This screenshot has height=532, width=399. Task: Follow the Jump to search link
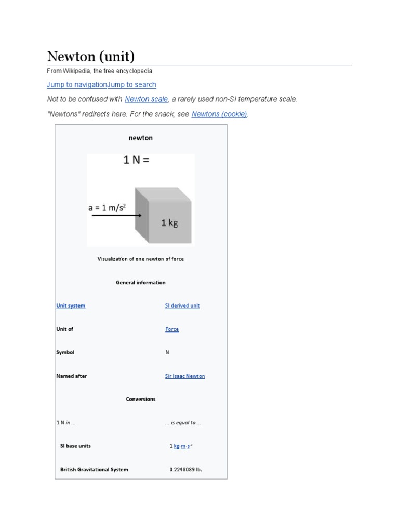131,85
